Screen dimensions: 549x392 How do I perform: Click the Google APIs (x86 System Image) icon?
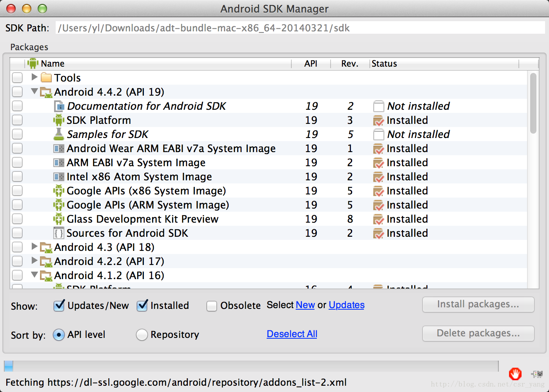pyautogui.click(x=59, y=191)
